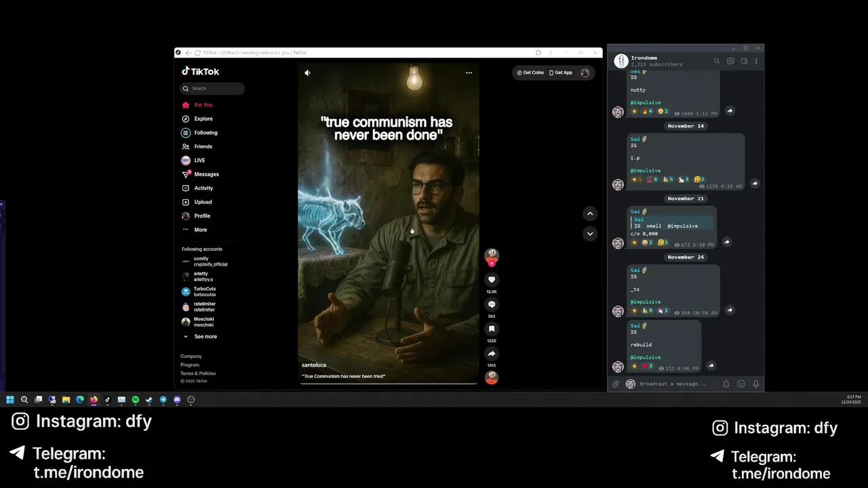Attach a file in Telegram
Screen dimensions: 868x488
pyautogui.click(x=616, y=384)
